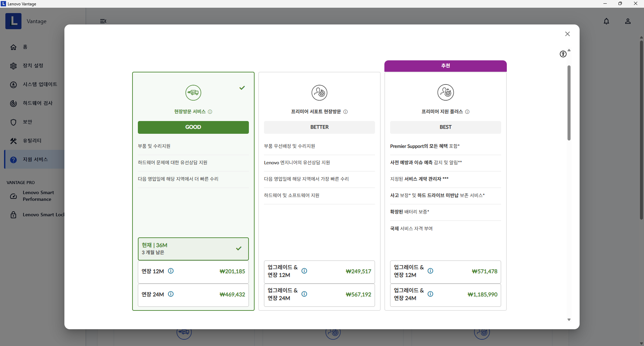Choose 업그레이드 & 연장 12M for ₩249,517
644x346 pixels.
(x=319, y=272)
